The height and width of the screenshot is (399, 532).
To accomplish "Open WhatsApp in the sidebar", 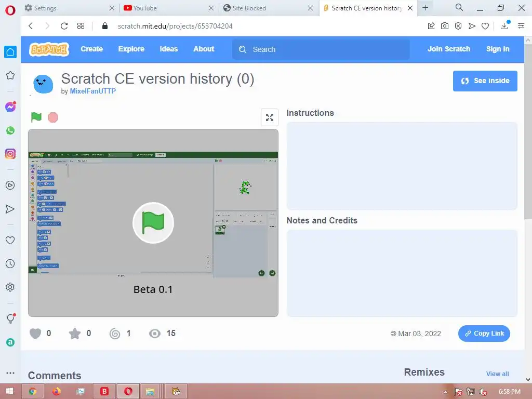I will coord(10,130).
